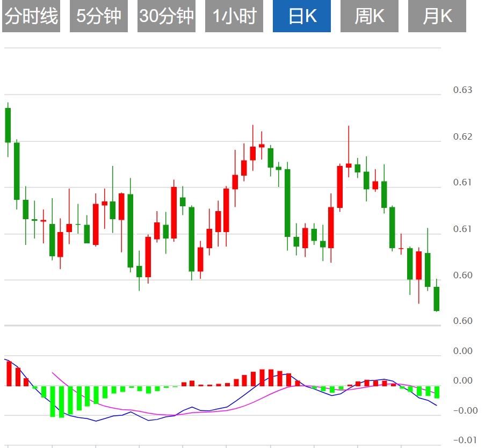This screenshot has width=485, height=448.
Task: Select the 日K daily candlestick tab
Action: coord(302,16)
